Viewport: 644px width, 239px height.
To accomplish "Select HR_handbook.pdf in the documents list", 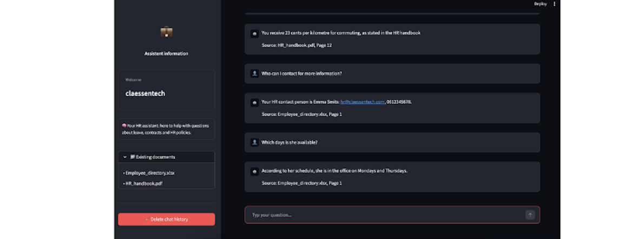I will [144, 183].
